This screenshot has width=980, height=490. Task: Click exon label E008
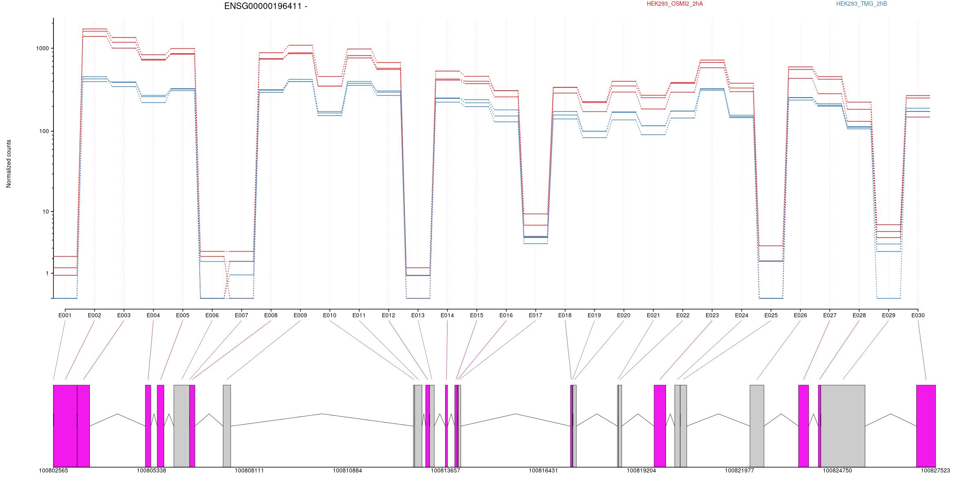tap(271, 315)
